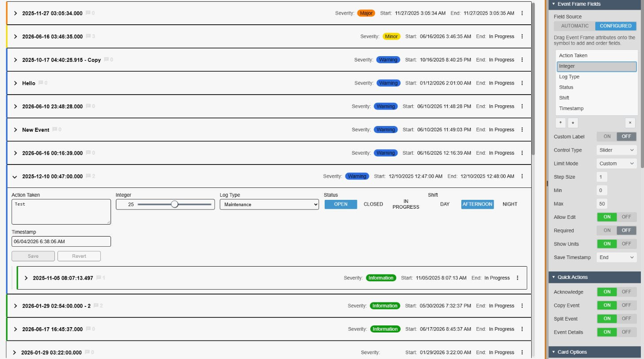Image resolution: width=644 pixels, height=359 pixels.
Task: Toggle the Split Event quick action
Action: (x=617, y=318)
